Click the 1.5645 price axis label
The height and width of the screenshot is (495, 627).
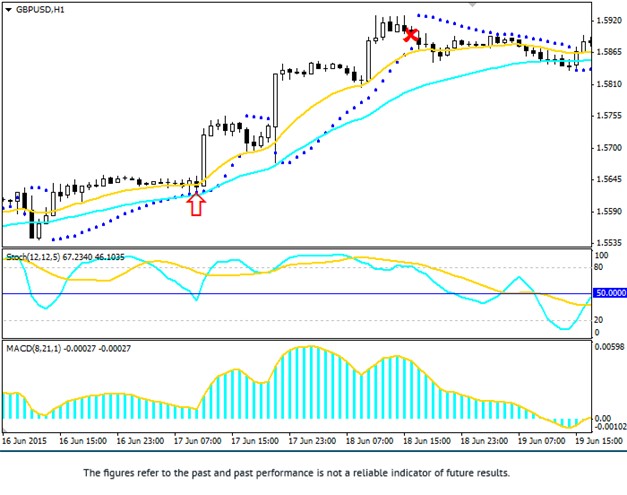pyautogui.click(x=609, y=179)
